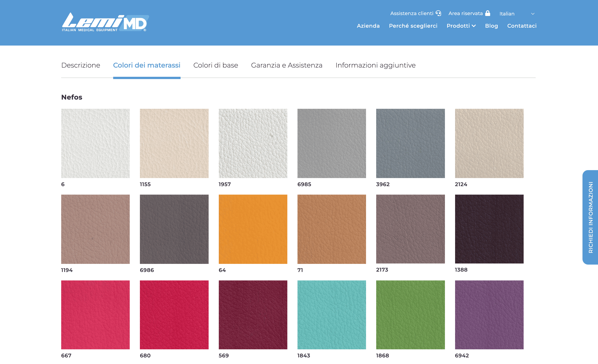Choose the green swatch 1868
This screenshot has height=364, width=598.
coord(410,315)
